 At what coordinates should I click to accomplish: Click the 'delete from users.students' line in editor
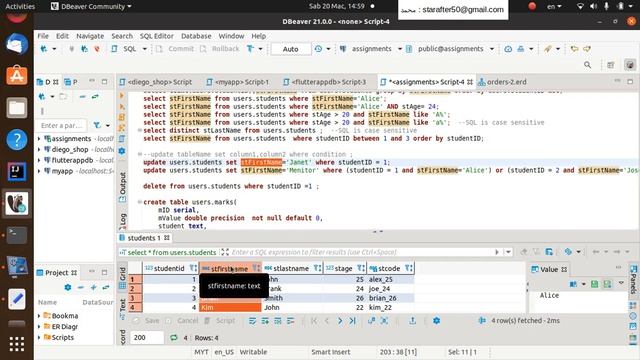231,186
